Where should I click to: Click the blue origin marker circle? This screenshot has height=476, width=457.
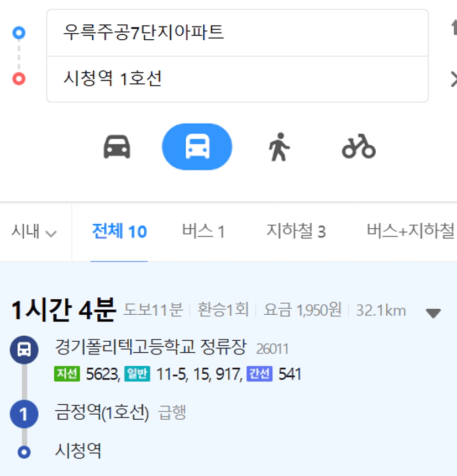19,33
